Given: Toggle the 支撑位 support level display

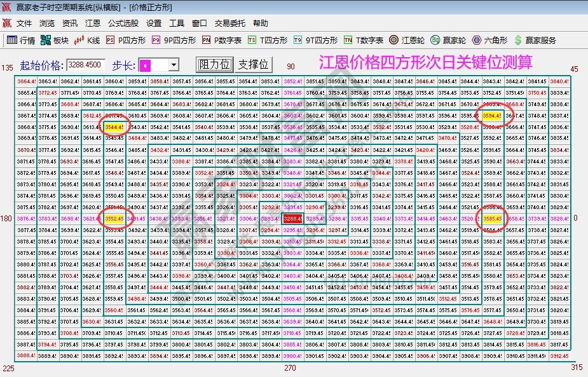Looking at the screenshot, I should pos(253,64).
